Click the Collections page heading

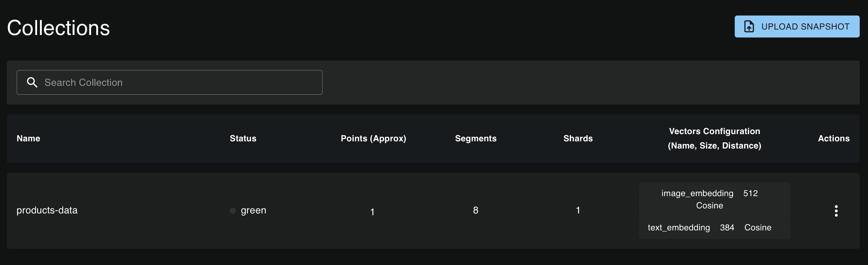[58, 28]
